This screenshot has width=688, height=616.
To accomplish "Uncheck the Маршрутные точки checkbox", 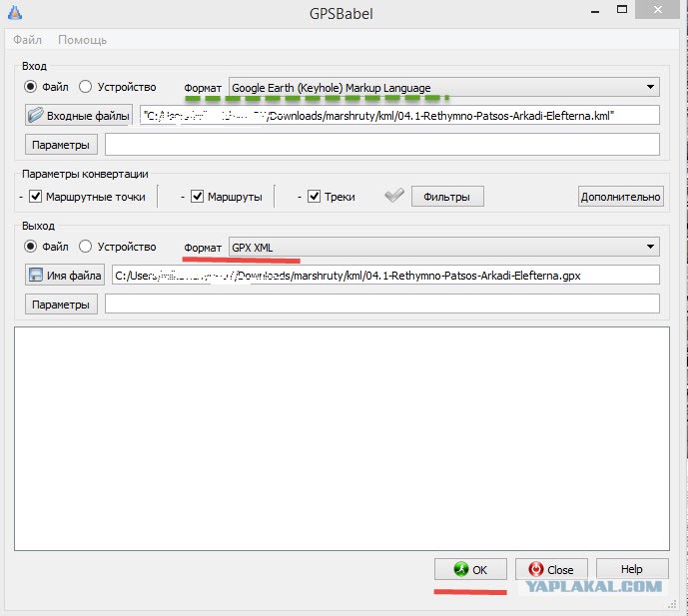I will [36, 196].
